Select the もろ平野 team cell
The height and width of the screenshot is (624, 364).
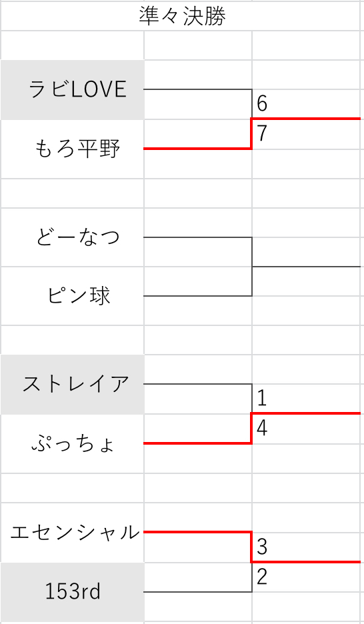(73, 149)
